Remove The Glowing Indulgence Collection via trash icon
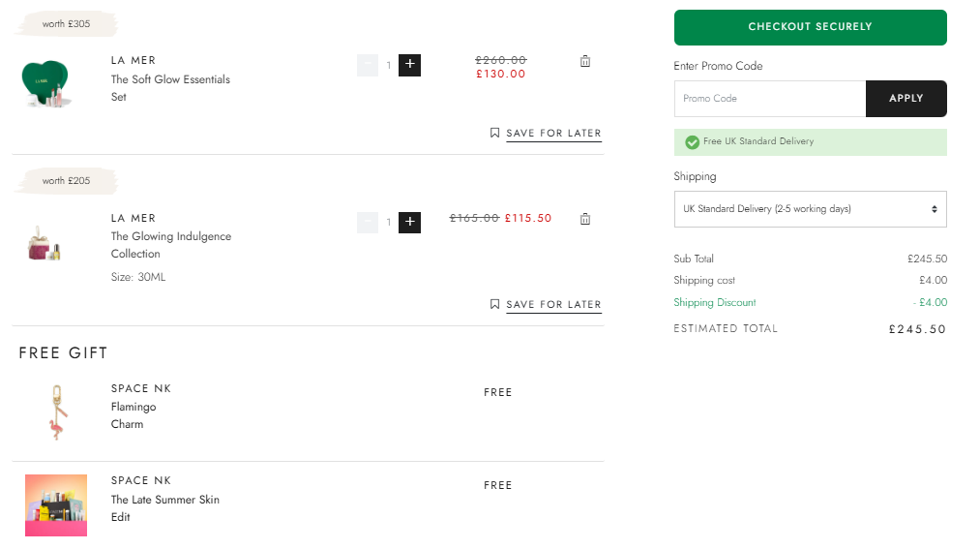Screen dimensions: 980x549 tap(585, 219)
